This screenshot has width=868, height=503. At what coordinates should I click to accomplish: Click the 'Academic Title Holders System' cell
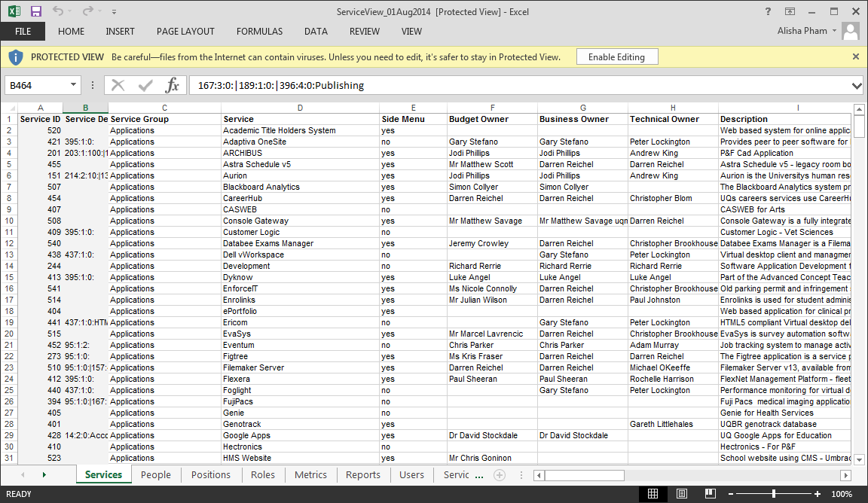[300, 130]
